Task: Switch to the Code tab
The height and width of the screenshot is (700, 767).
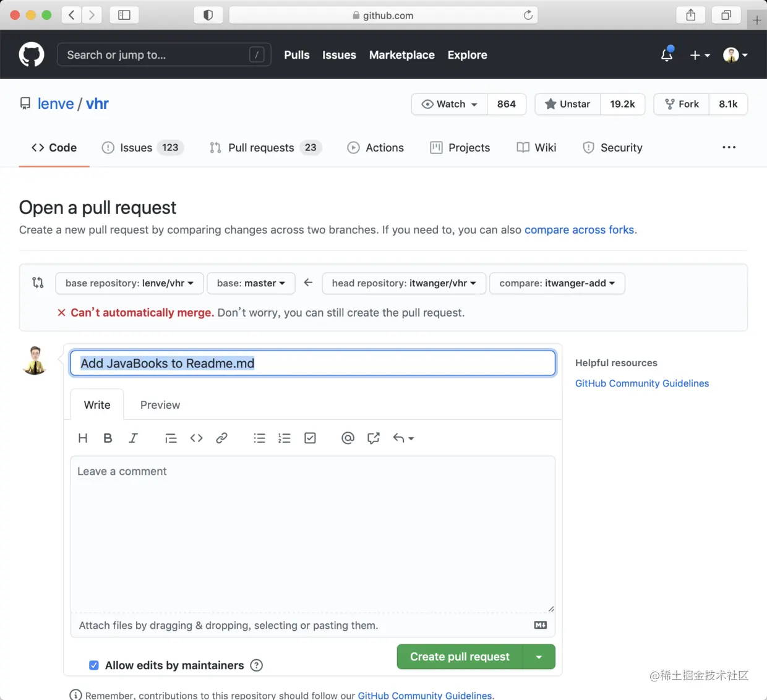Action: point(54,148)
